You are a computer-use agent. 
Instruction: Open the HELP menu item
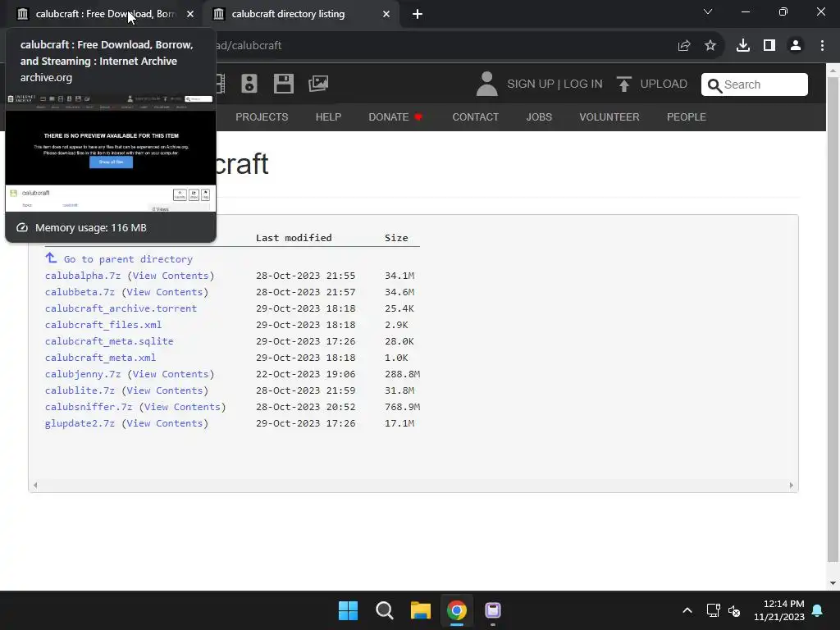pos(328,116)
